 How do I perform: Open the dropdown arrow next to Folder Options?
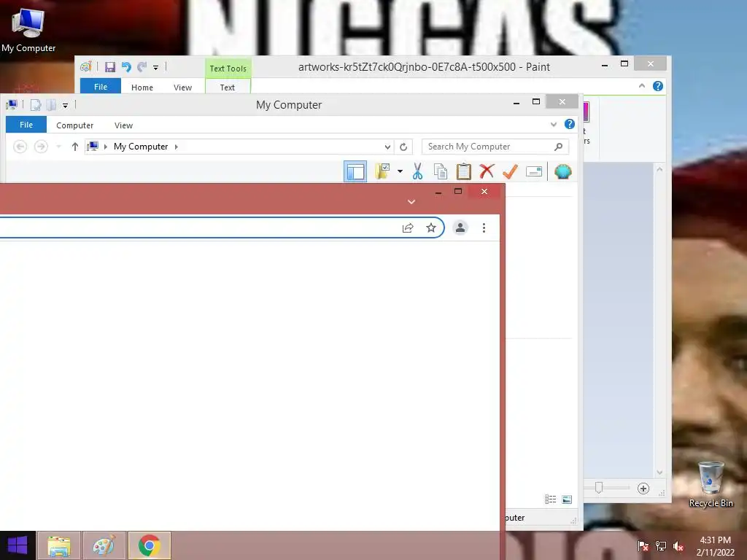400,171
